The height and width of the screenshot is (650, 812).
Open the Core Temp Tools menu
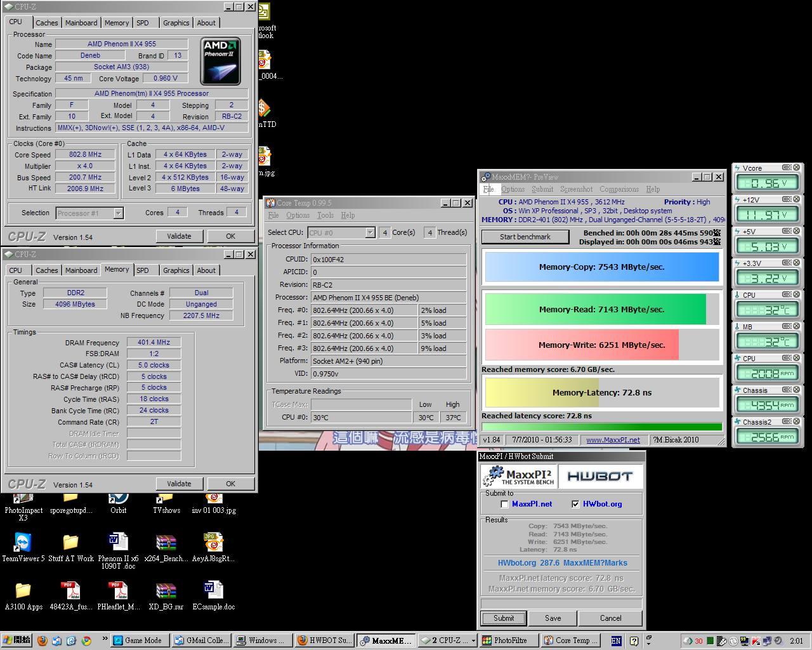click(x=325, y=215)
